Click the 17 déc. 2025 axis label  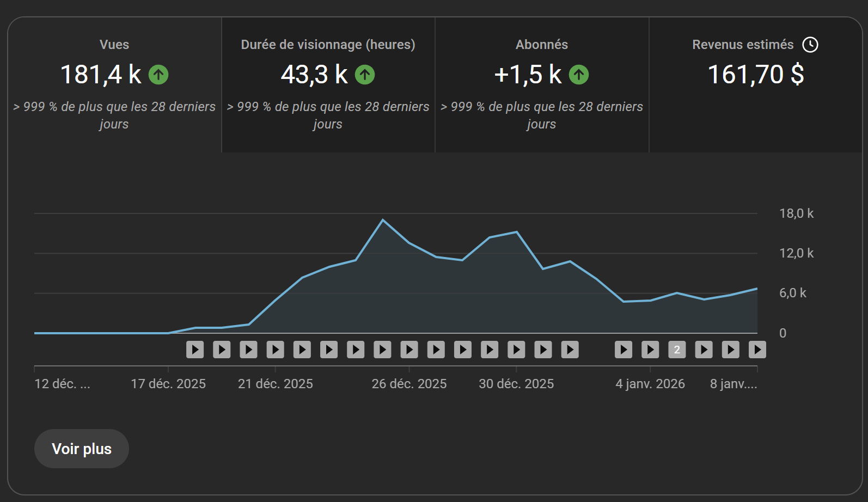coord(168,384)
